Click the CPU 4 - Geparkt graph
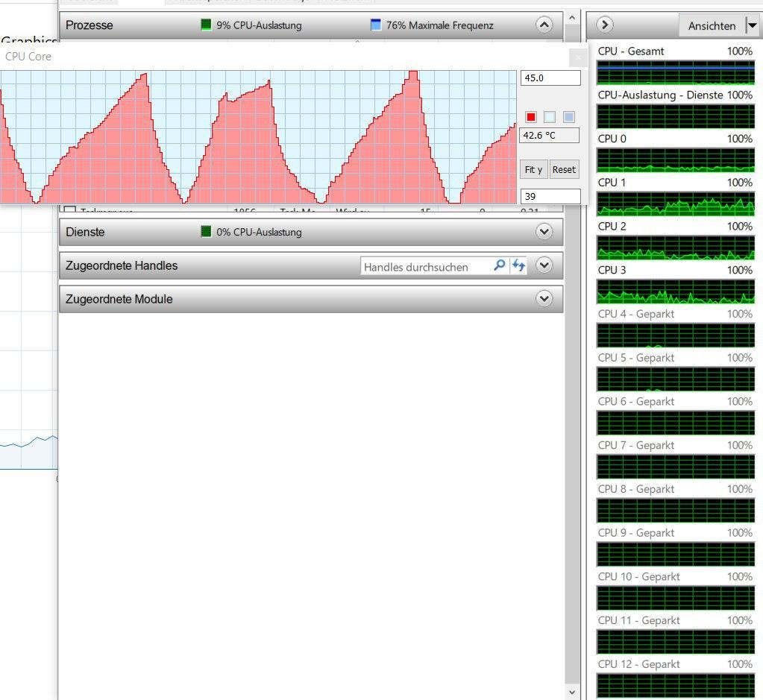The width and height of the screenshot is (763, 700). coord(676,335)
